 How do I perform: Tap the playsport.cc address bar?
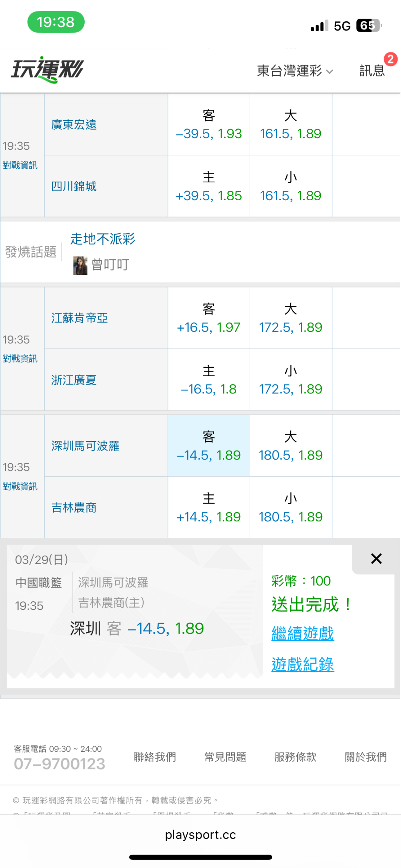click(x=200, y=835)
